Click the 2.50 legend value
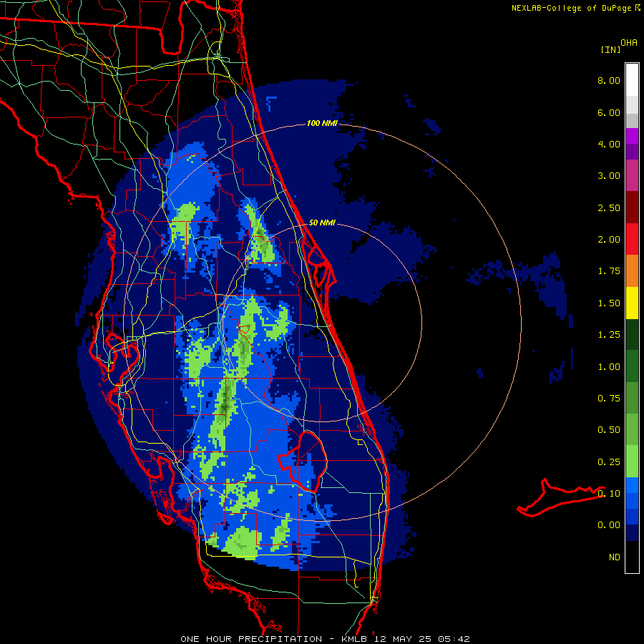This screenshot has height=644, width=644. click(609, 208)
